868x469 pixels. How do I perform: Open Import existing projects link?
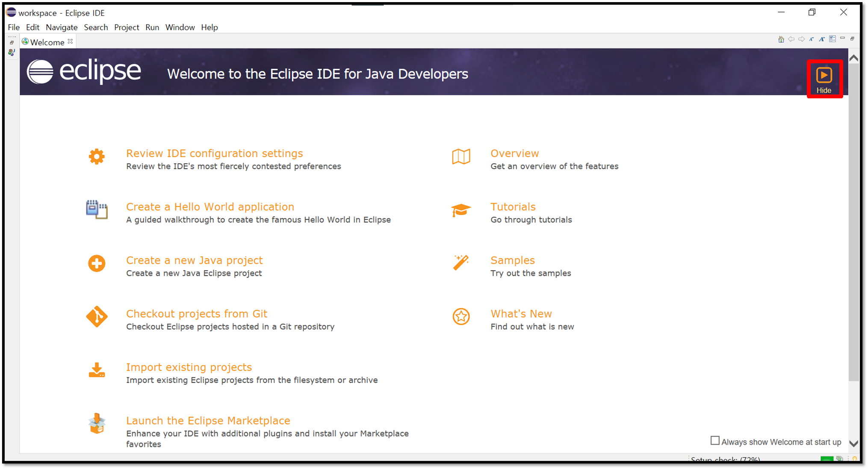pyautogui.click(x=189, y=367)
